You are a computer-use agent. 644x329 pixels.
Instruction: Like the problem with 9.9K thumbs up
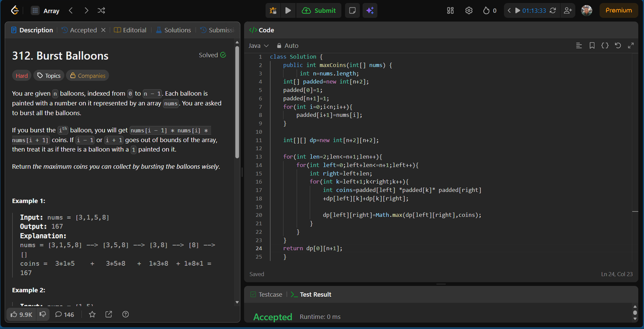tap(21, 315)
